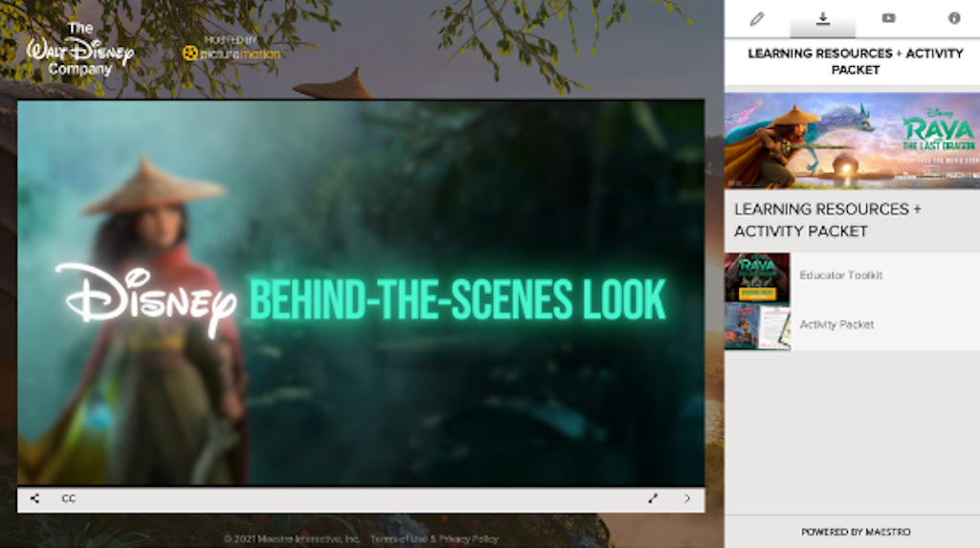Image resolution: width=980 pixels, height=548 pixels.
Task: Click the panel header 'LEARNING RESOURCES + ACTIVITY PACKET'
Action: coord(855,61)
